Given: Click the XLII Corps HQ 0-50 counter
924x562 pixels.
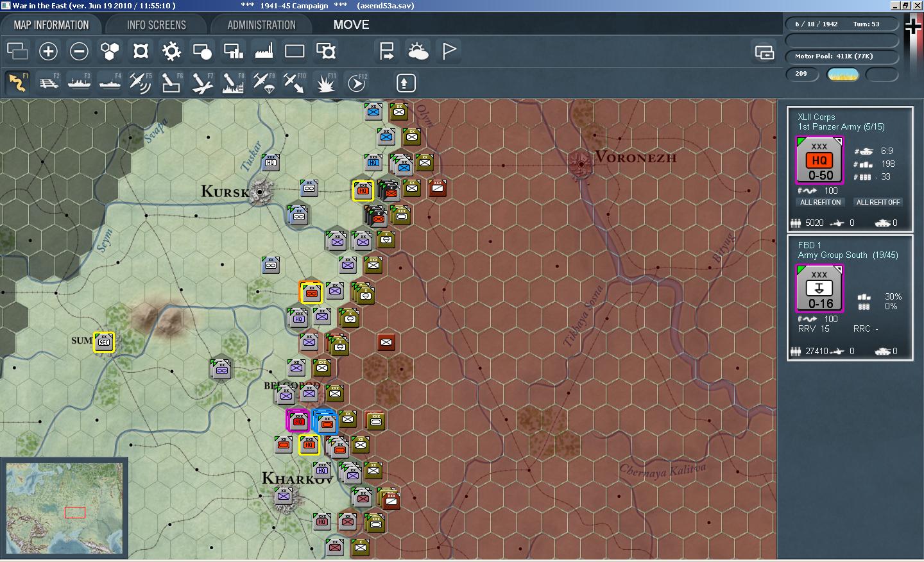Looking at the screenshot, I should tap(820, 161).
